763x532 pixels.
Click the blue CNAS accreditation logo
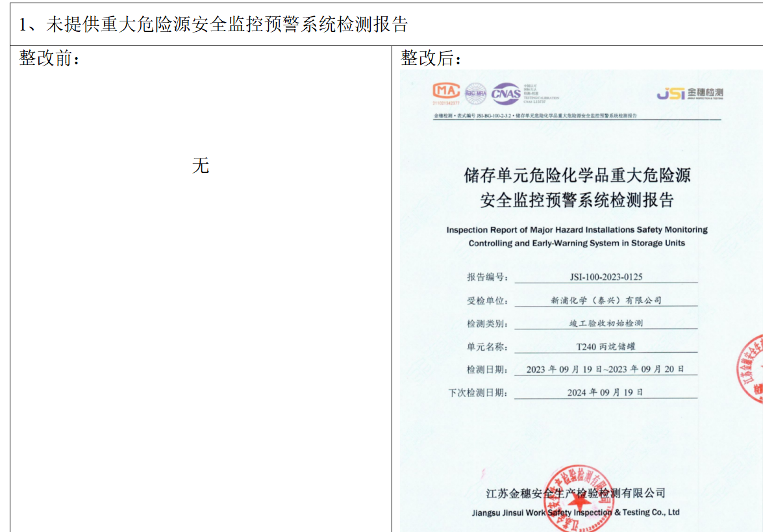click(x=506, y=94)
